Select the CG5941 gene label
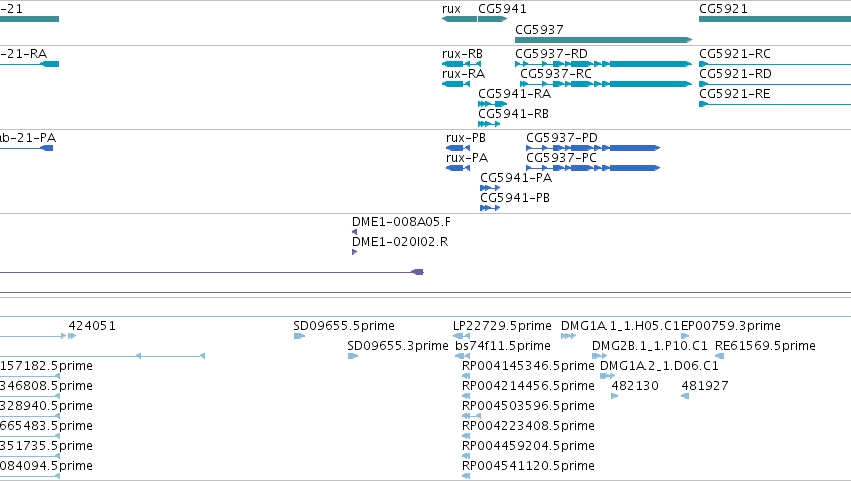The height and width of the screenshot is (481, 851). click(502, 9)
